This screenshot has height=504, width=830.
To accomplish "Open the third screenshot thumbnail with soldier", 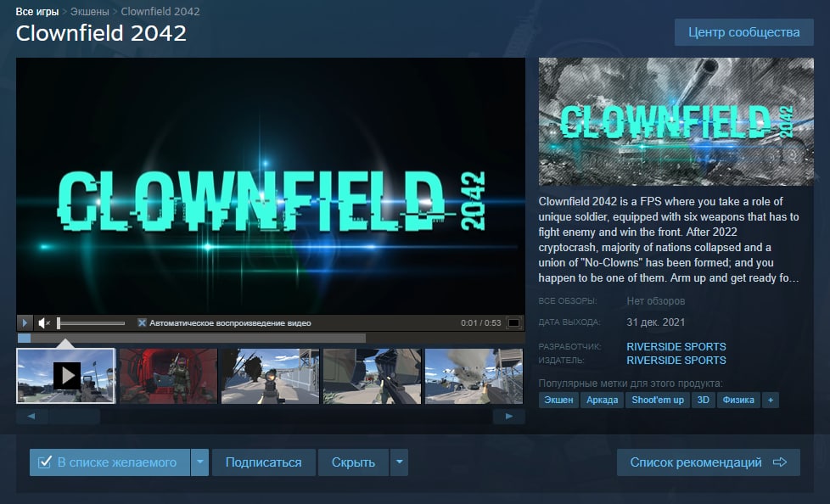I will 270,376.
